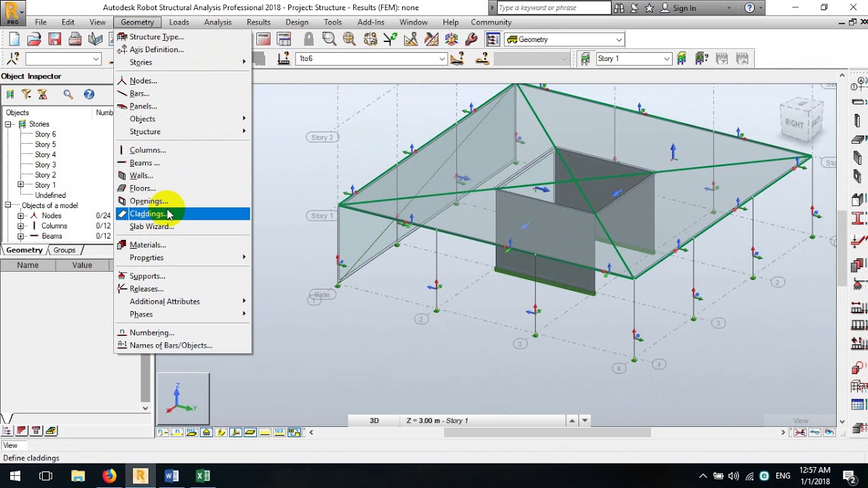Open Stories submenu in Geometry menu
The width and height of the screenshot is (868, 488).
(x=183, y=62)
